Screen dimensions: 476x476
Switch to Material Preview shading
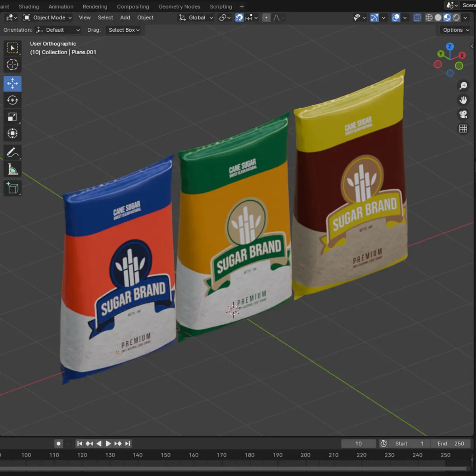(447, 17)
